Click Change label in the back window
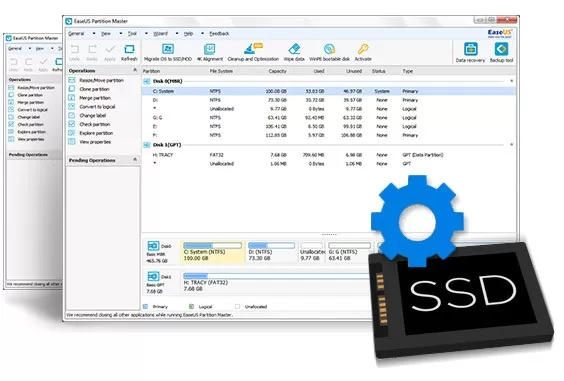The width and height of the screenshot is (564, 381). (x=24, y=117)
